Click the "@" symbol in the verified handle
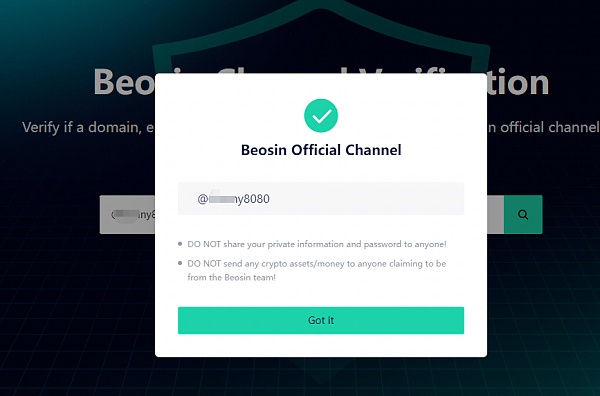 [202, 199]
